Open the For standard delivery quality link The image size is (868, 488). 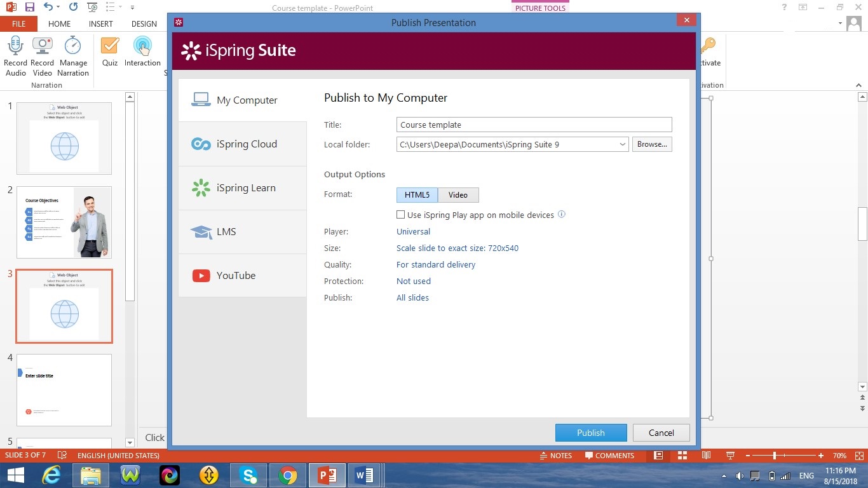[x=436, y=265]
